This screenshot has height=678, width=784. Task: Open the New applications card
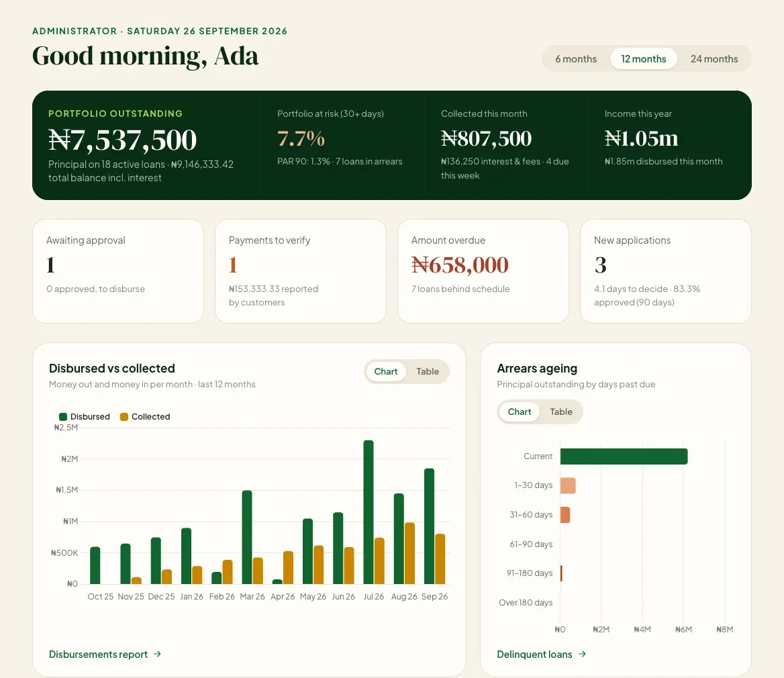coord(665,271)
